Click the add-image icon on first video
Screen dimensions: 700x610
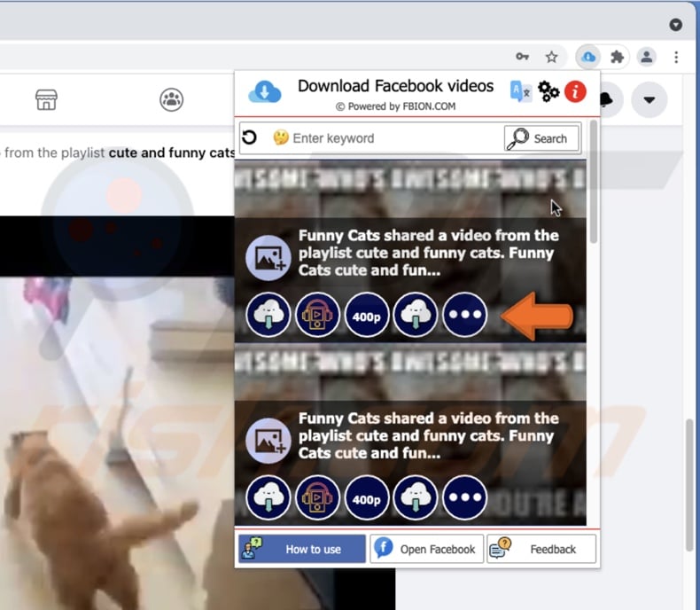coord(268,258)
